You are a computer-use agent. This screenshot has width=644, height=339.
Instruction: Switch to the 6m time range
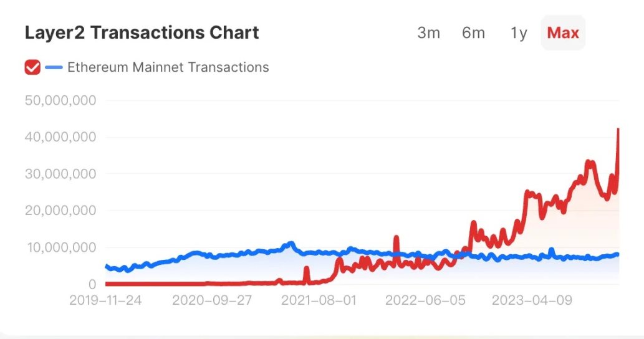(x=473, y=33)
